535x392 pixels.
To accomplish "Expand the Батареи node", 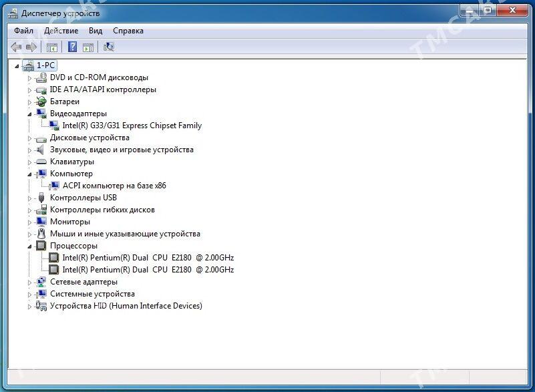I will 29,102.
